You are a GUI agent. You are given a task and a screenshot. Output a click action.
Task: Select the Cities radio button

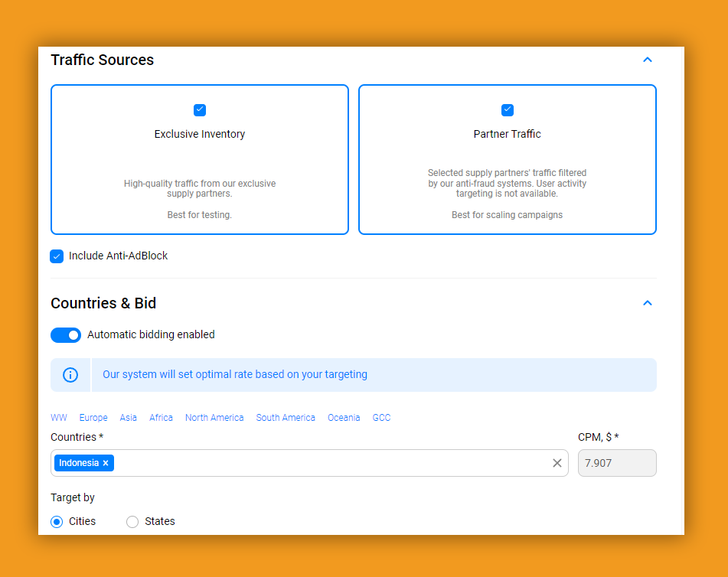57,522
